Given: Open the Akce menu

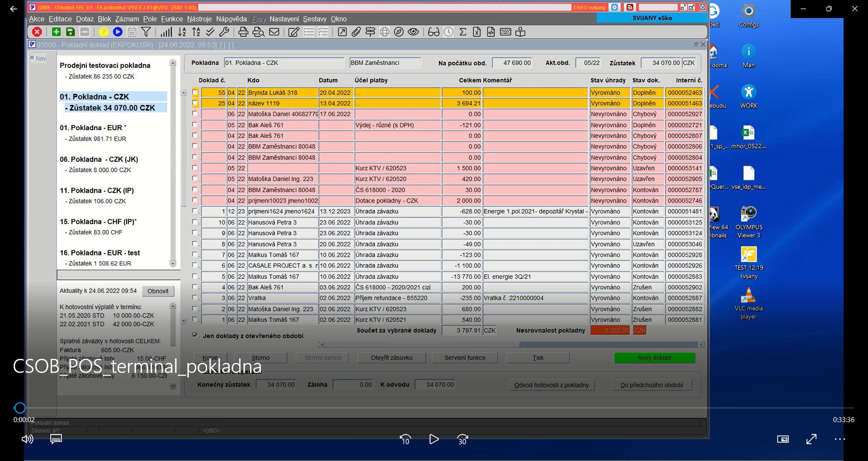Looking at the screenshot, I should 37,19.
